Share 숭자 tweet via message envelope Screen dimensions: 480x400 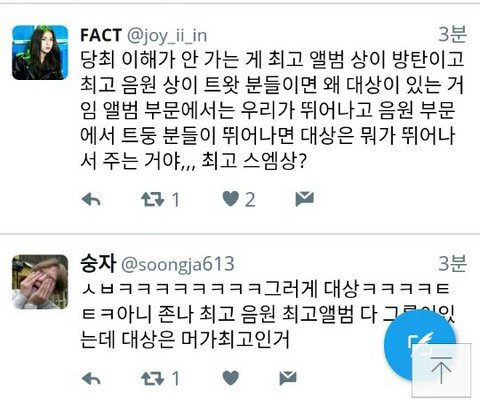tap(288, 378)
